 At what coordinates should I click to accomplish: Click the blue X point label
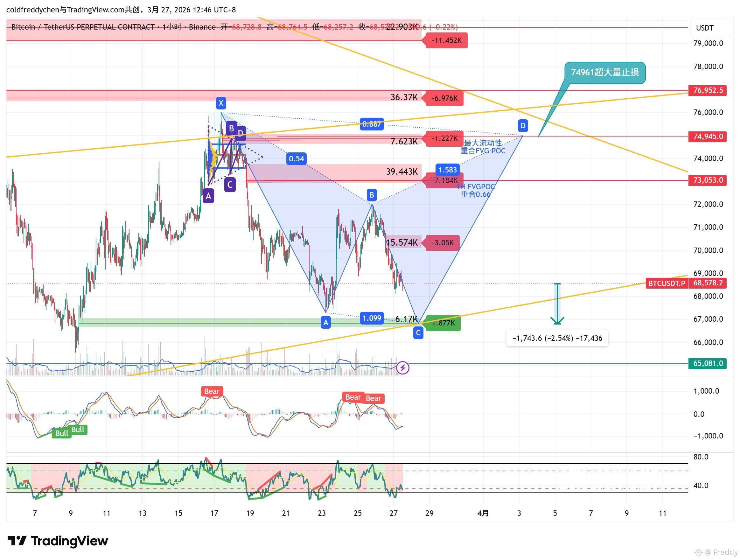[221, 103]
